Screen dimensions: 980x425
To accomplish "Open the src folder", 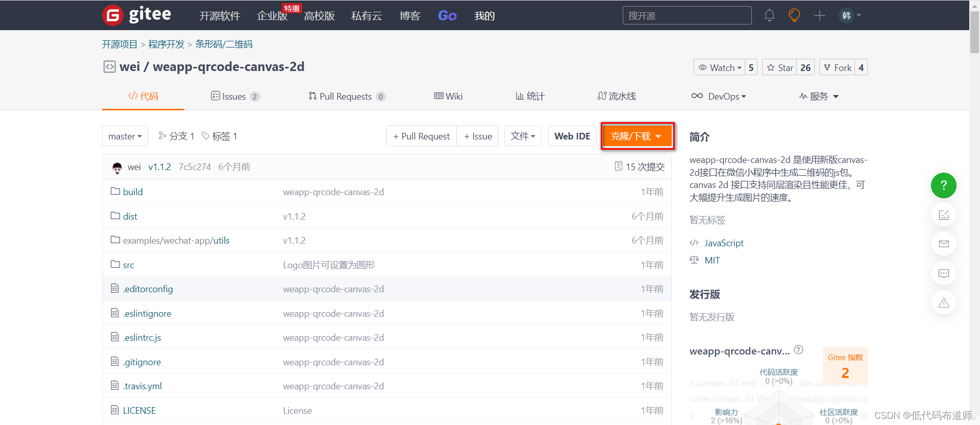I will point(129,265).
